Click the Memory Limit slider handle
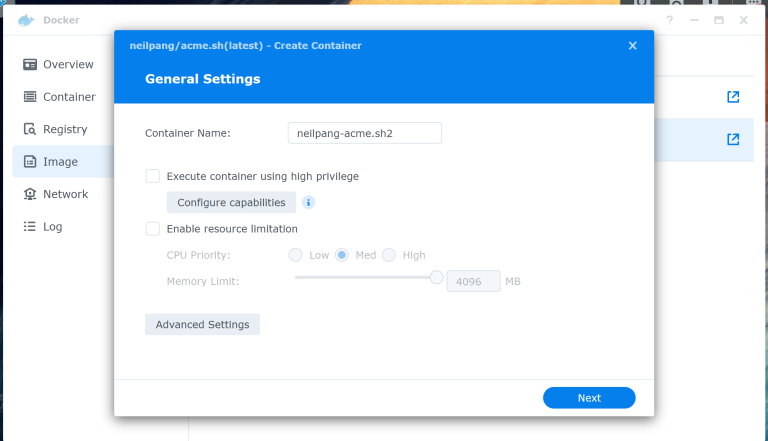 tap(436, 278)
